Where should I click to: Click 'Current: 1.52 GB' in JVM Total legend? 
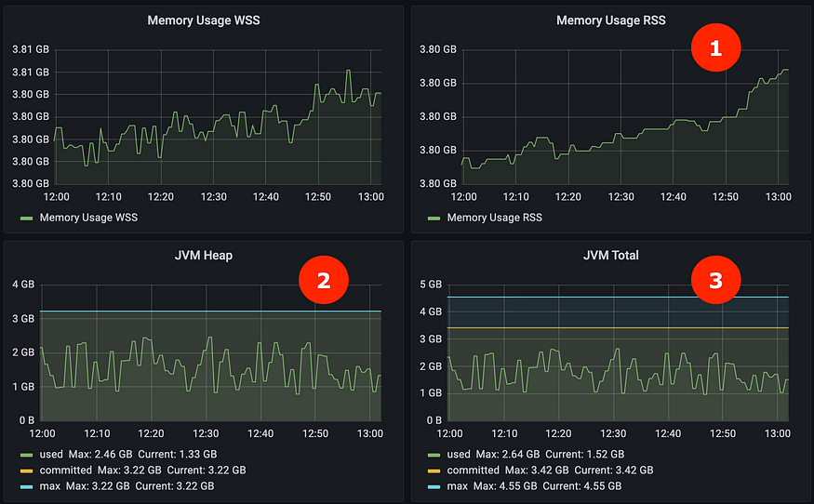pyautogui.click(x=585, y=454)
